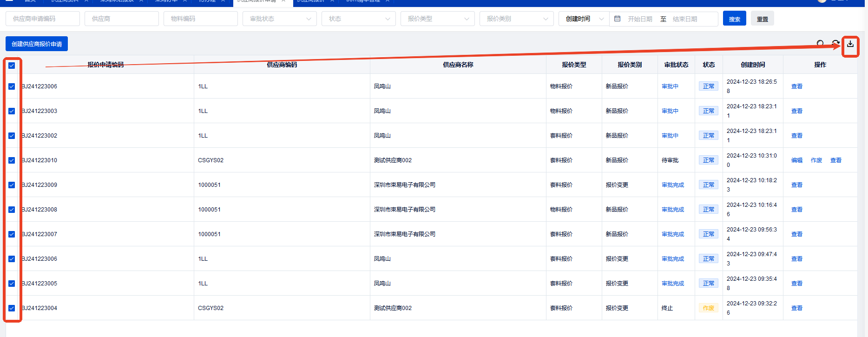Expand the 报价类型 dropdown
868x337 pixels.
click(438, 19)
